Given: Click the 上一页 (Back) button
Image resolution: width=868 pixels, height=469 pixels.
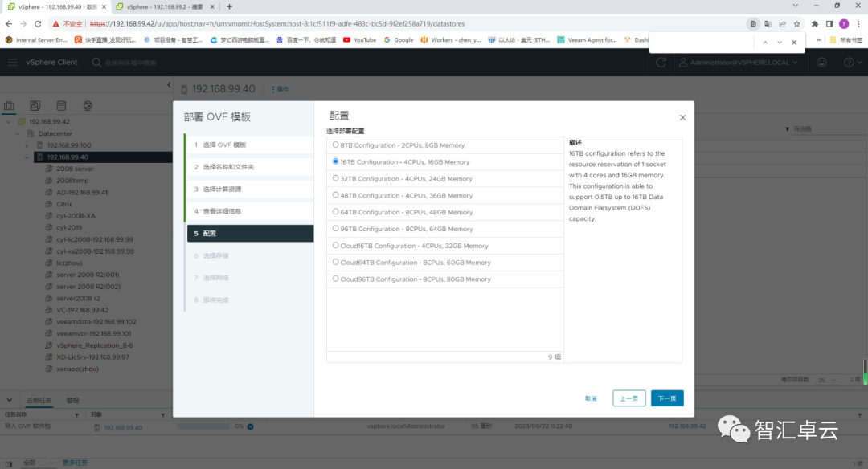Looking at the screenshot, I should tap(628, 398).
